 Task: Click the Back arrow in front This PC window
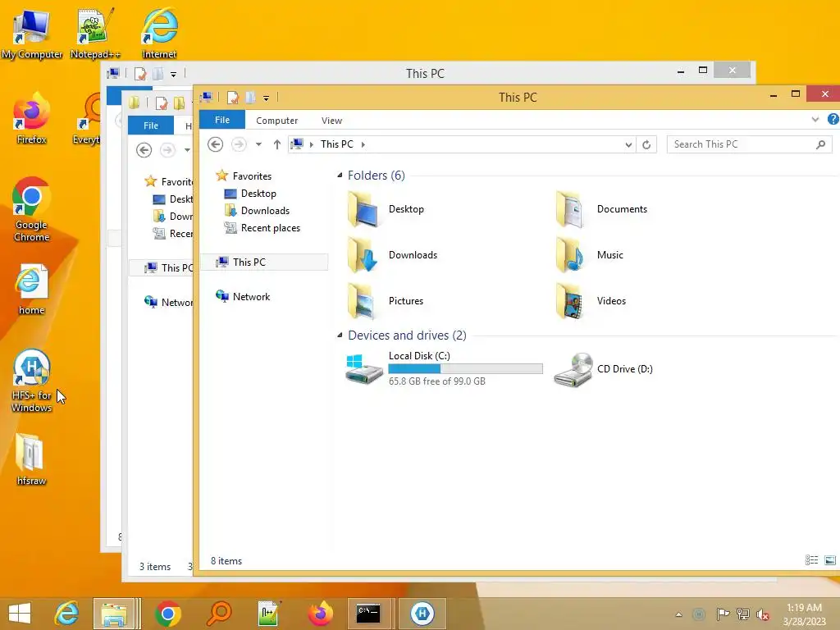[x=216, y=144]
